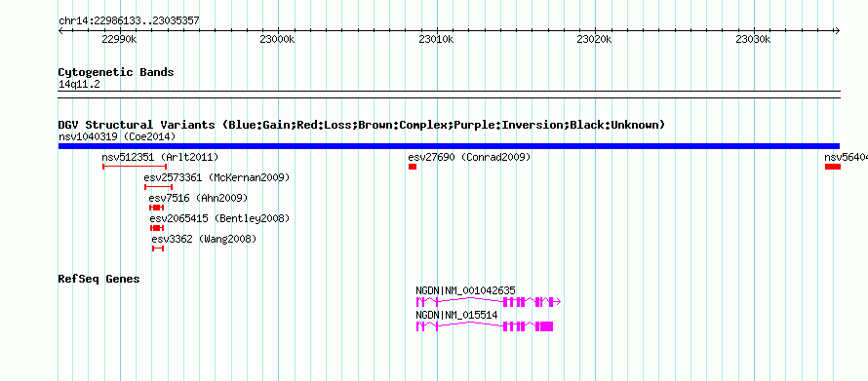Click the NGDN NM_015514 transcript glyph
This screenshot has width=868, height=381.
coord(485,326)
